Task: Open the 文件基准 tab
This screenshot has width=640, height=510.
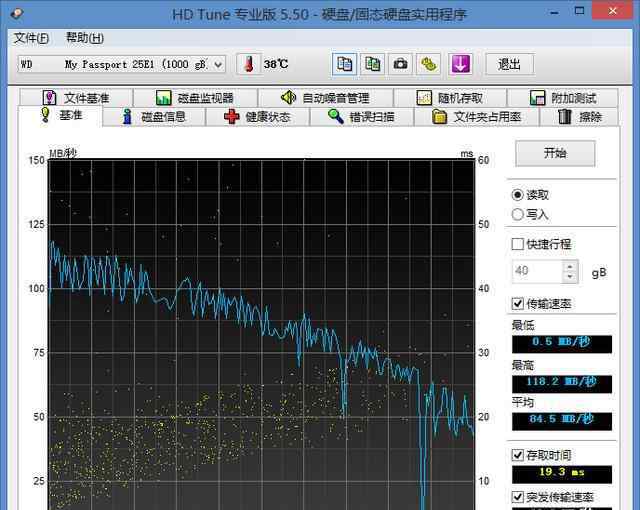Action: point(76,98)
